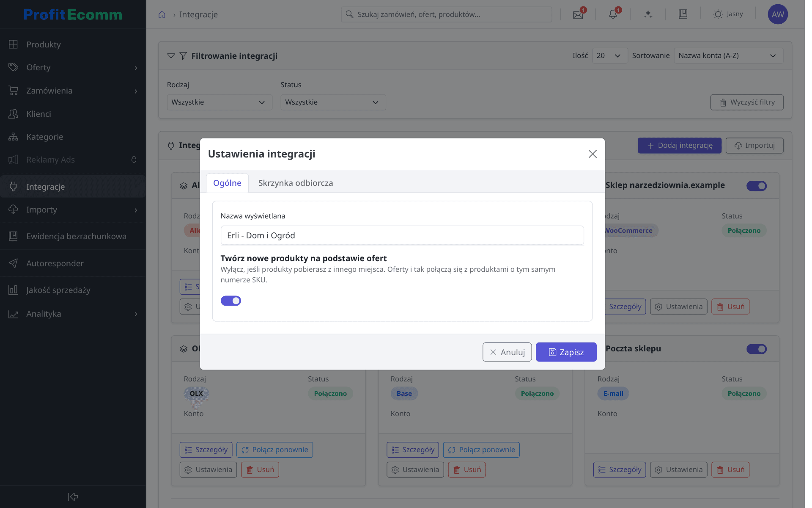
Task: Open the Status filter dropdown
Action: (x=333, y=102)
